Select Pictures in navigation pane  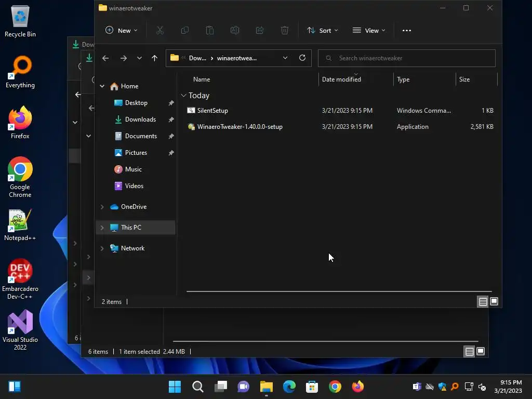click(x=136, y=153)
